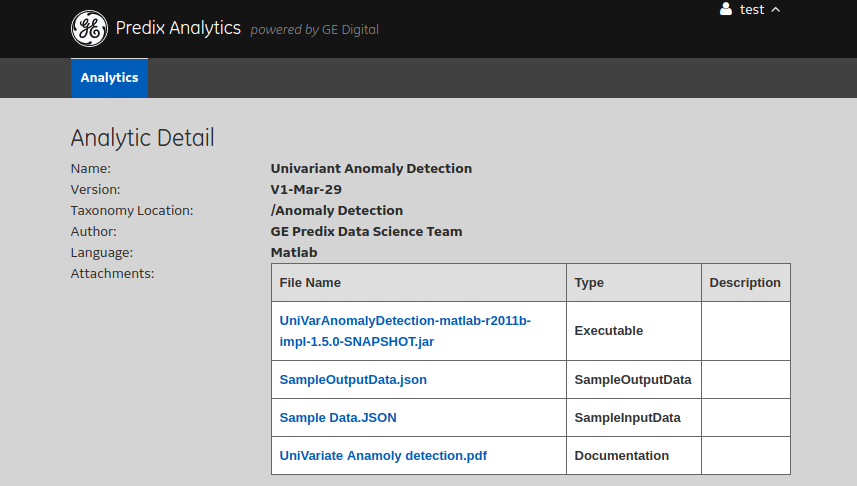Screen dimensions: 857x486
Task: Open the test username menu
Action: pos(751,9)
